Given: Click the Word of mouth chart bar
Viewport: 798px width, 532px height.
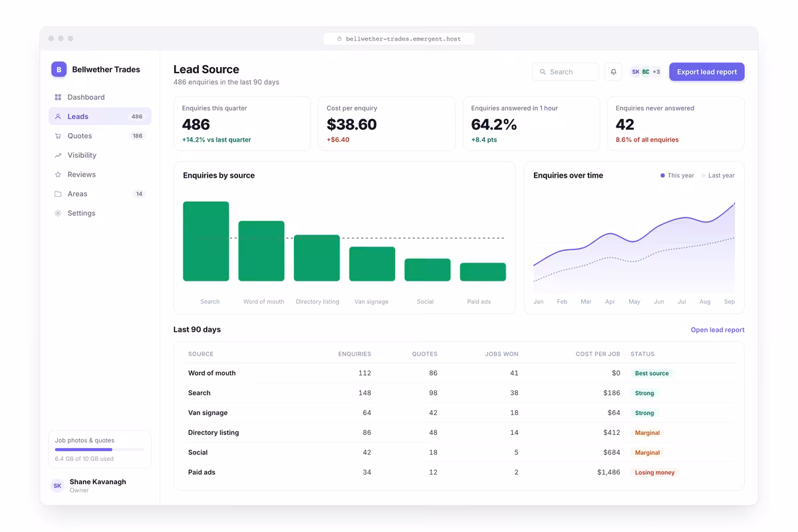Looking at the screenshot, I should (x=261, y=251).
